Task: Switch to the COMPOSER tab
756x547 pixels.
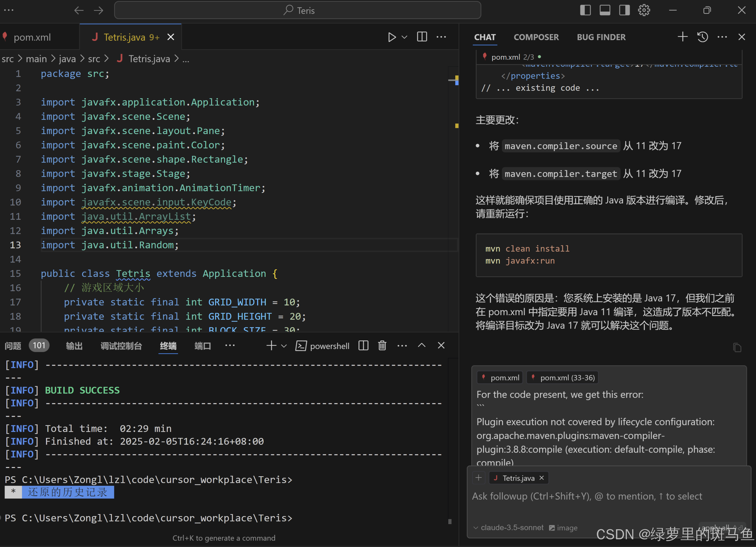Action: (x=536, y=37)
